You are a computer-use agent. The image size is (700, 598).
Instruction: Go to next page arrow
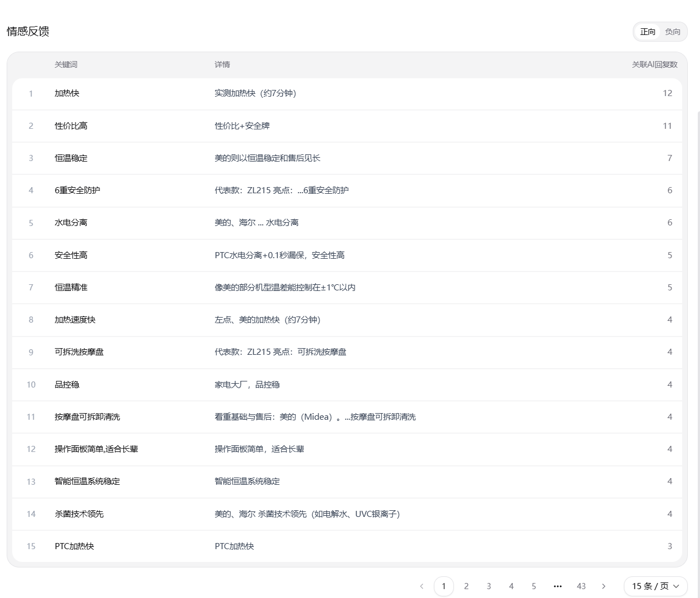[x=604, y=586]
